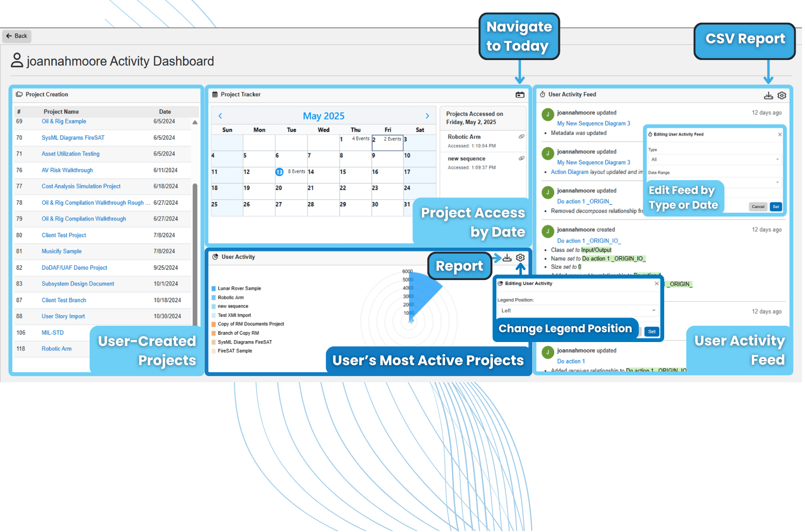Click Date column header
805x532 pixels.
click(165, 112)
